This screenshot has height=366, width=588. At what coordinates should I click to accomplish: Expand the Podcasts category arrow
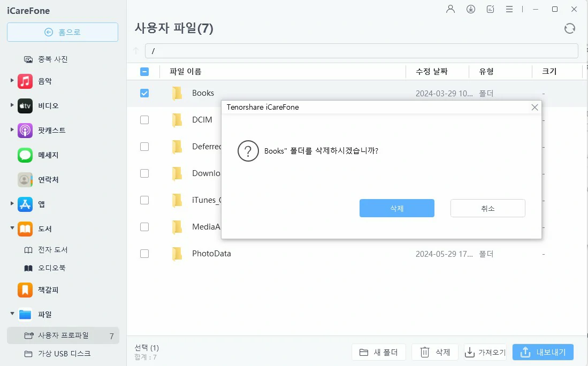coord(12,129)
